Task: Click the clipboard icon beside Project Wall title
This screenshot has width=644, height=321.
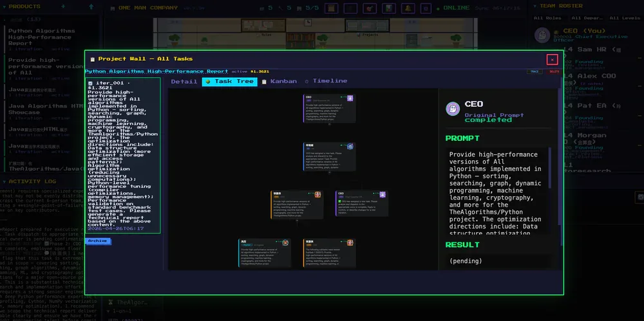Action: coord(92,59)
